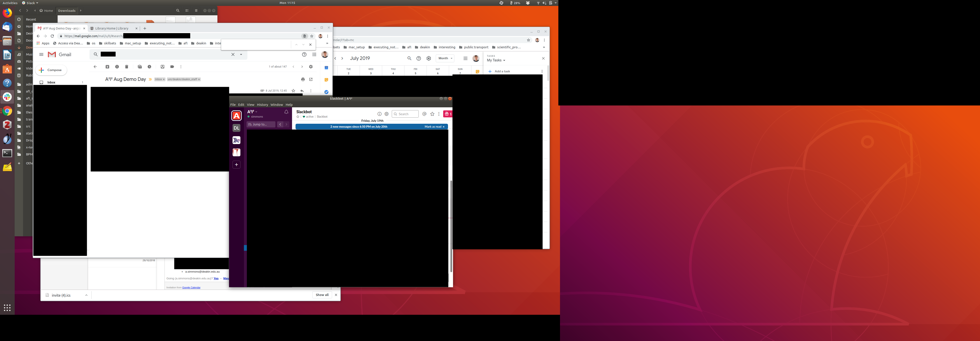Delete the email with trash icon
This screenshot has width=980, height=341.
coord(127,67)
